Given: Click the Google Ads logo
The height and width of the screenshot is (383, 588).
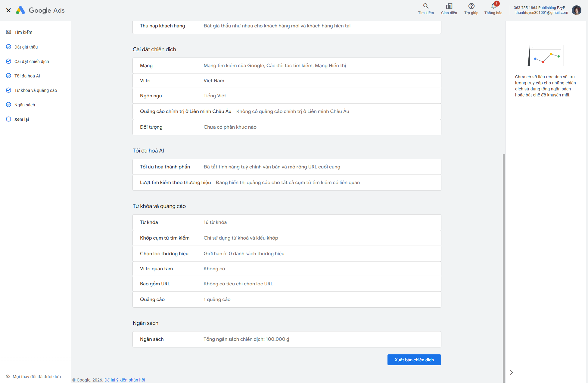Looking at the screenshot, I should pos(40,10).
